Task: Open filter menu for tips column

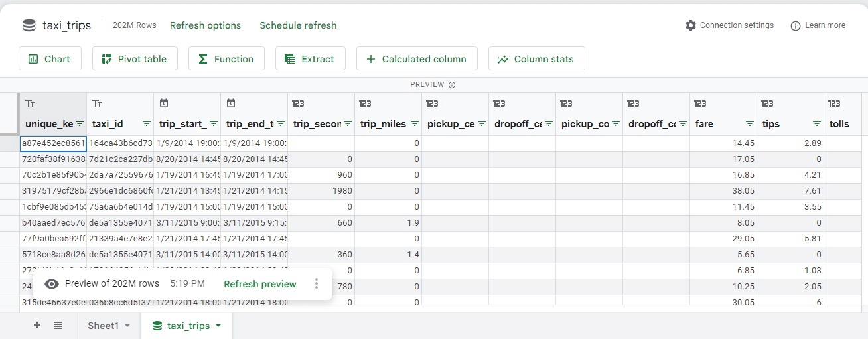Action: point(816,124)
